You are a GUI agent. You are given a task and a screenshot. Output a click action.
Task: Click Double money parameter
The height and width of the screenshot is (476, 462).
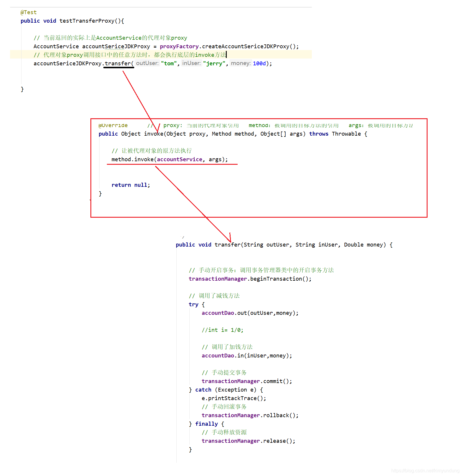pyautogui.click(x=363, y=245)
